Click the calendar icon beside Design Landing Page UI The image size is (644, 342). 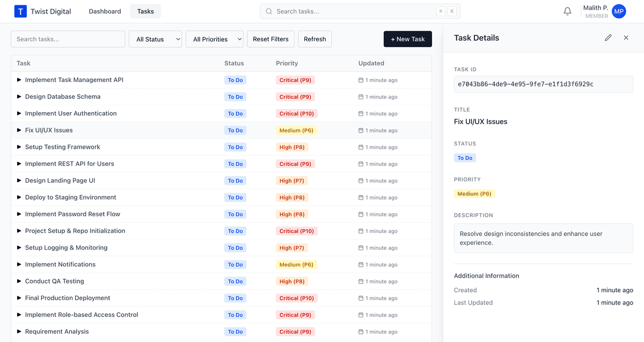tap(362, 180)
